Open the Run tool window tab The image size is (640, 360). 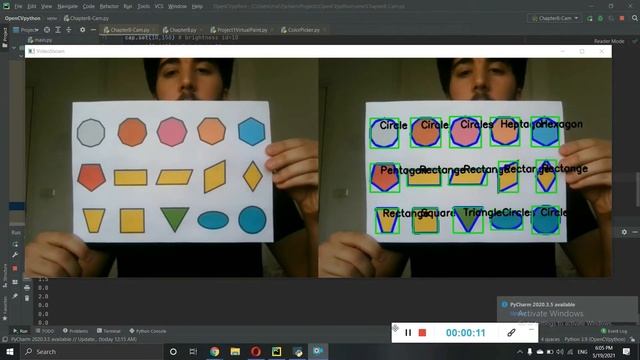(20, 331)
